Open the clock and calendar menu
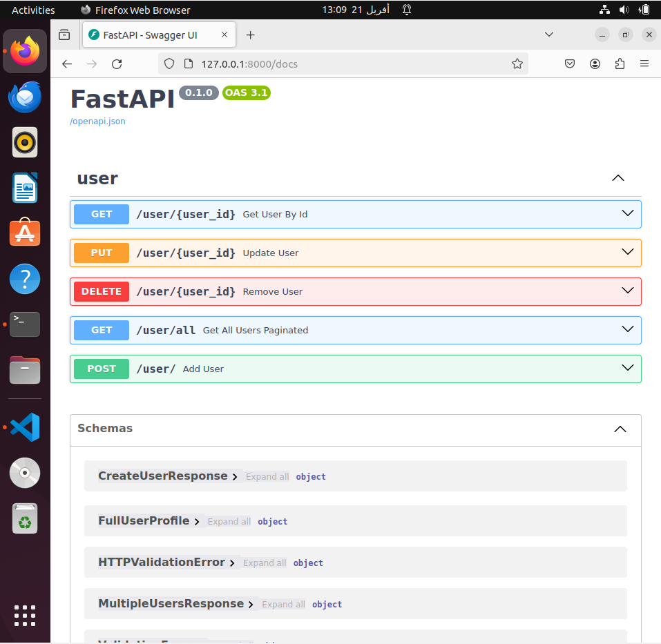661x644 pixels. (x=356, y=10)
